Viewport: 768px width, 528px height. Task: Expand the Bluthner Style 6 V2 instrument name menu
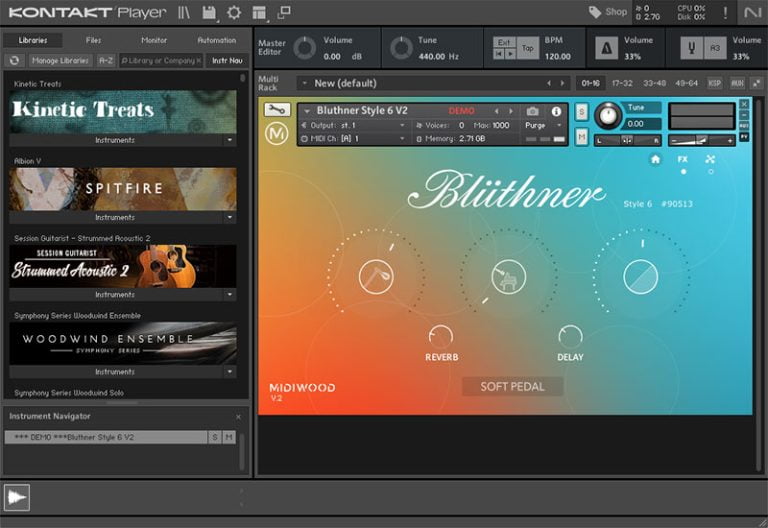point(307,111)
